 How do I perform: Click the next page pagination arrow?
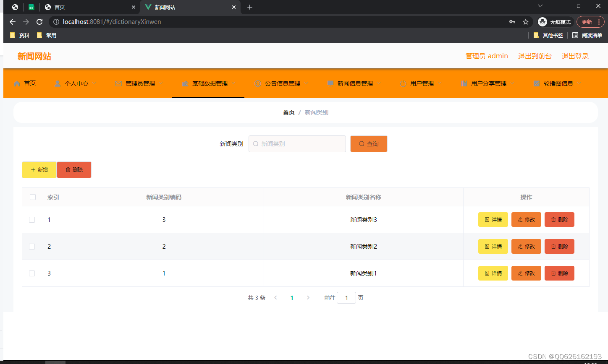point(308,298)
